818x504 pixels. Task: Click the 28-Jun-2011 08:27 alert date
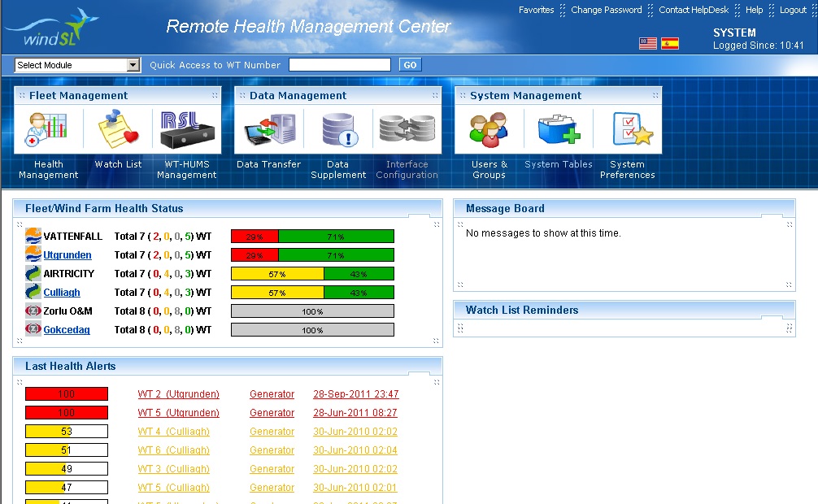355,413
